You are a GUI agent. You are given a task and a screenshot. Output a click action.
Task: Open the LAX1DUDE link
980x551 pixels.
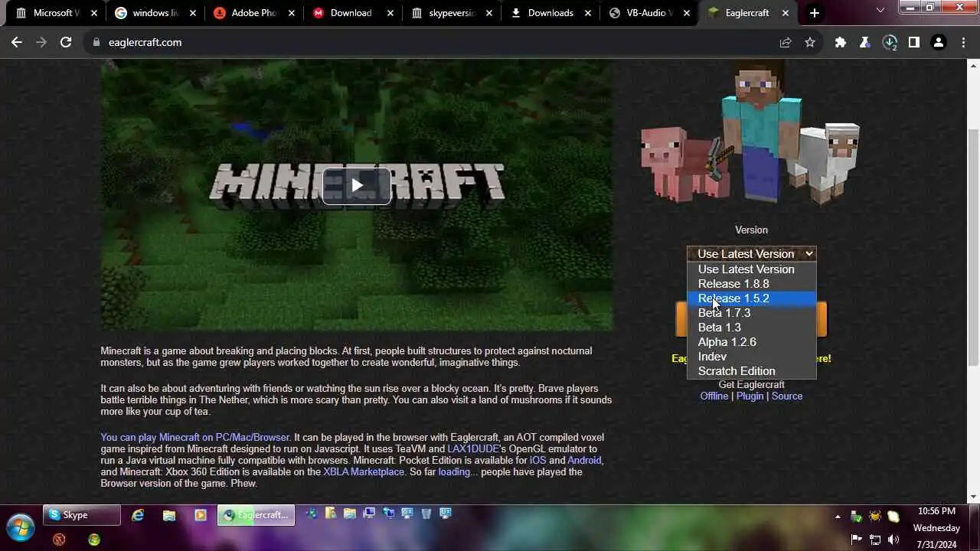pos(473,449)
